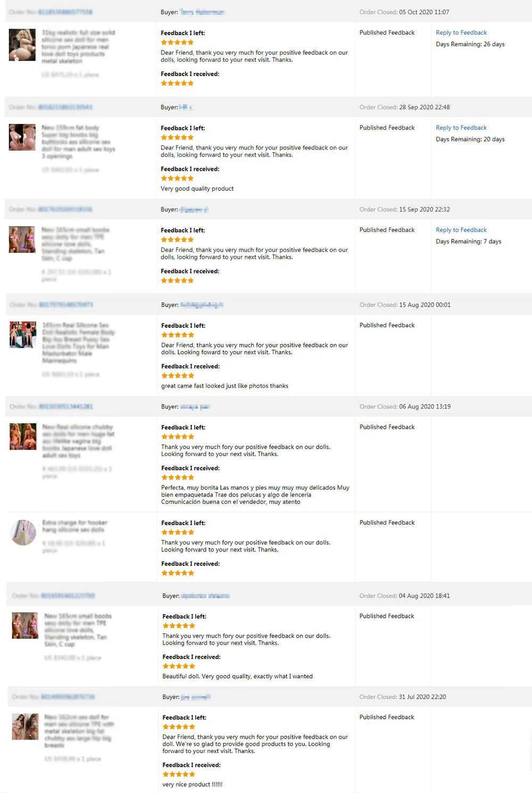
Task: Open order number closed 06 Aug 2020
Action: 66,407
